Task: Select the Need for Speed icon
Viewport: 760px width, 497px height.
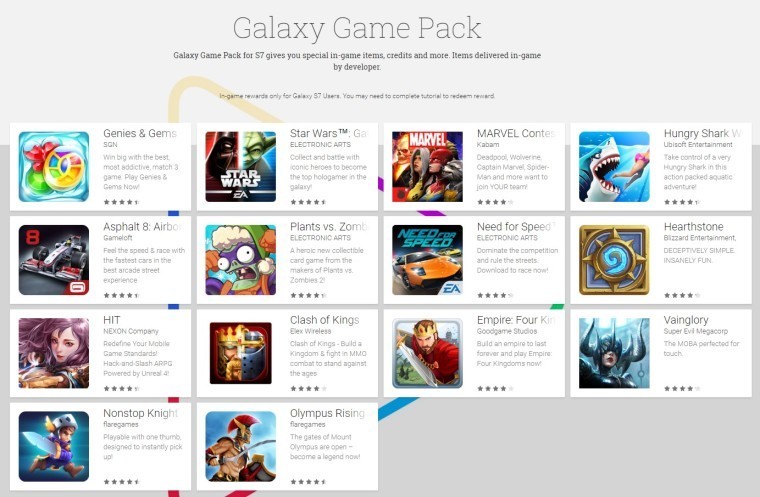Action: (427, 259)
